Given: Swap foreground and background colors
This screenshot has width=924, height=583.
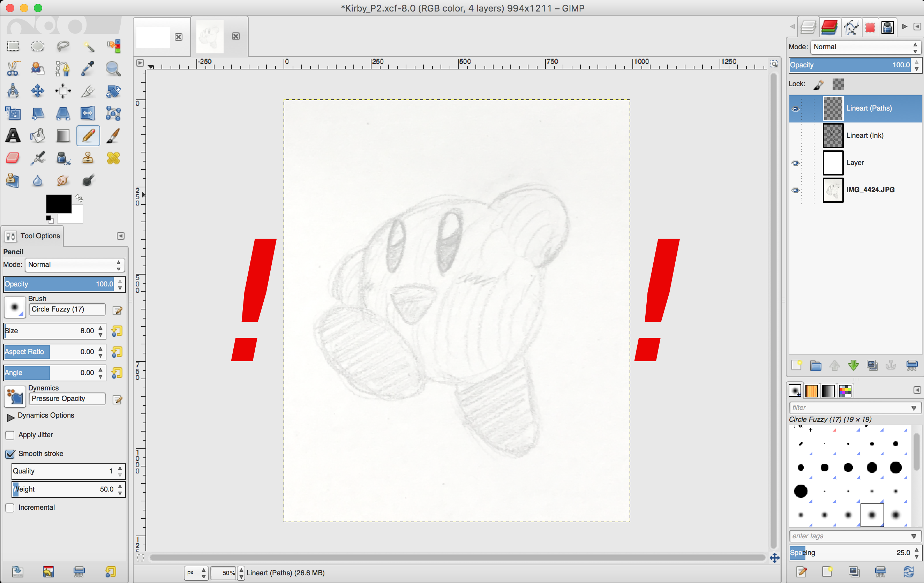Looking at the screenshot, I should (80, 199).
